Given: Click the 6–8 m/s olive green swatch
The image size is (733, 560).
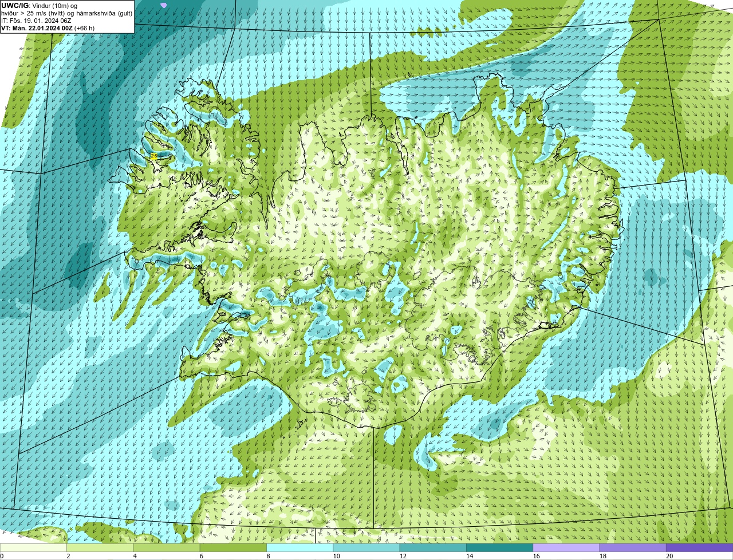Looking at the screenshot, I should 233,547.
